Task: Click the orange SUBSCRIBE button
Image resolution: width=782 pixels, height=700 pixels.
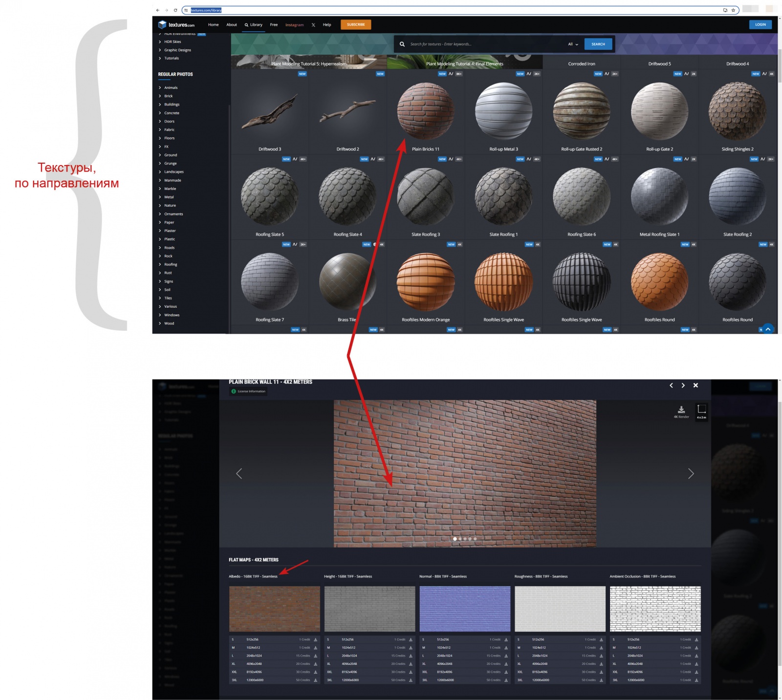Action: pyautogui.click(x=356, y=24)
